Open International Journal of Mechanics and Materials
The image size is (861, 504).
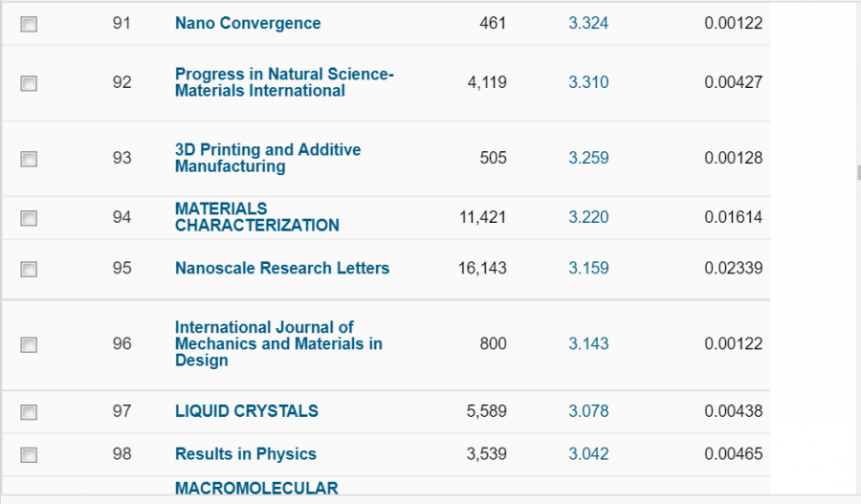pyautogui.click(x=278, y=343)
